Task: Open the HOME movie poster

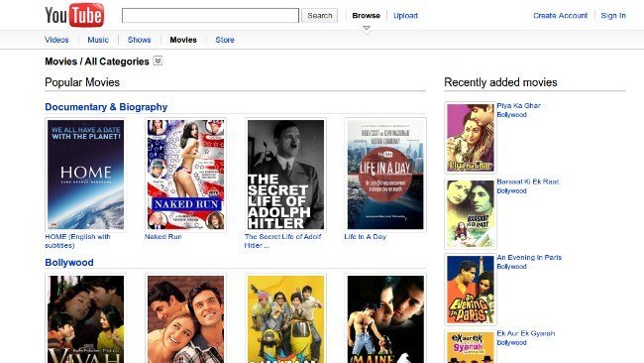Action: click(x=85, y=175)
